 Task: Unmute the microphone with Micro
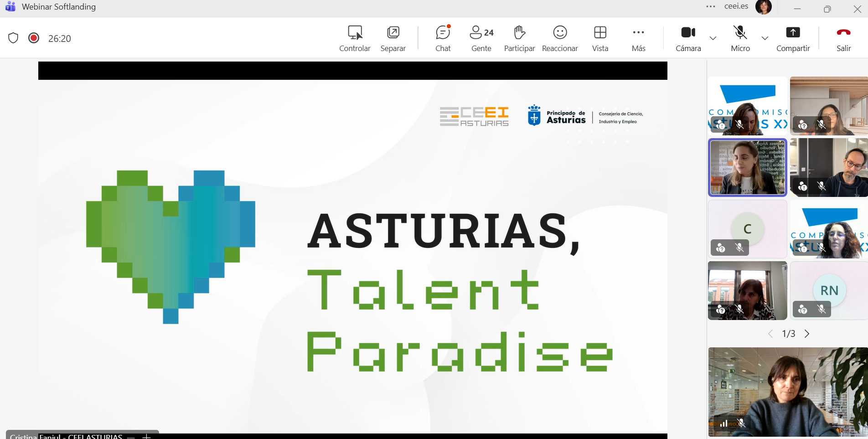click(739, 38)
